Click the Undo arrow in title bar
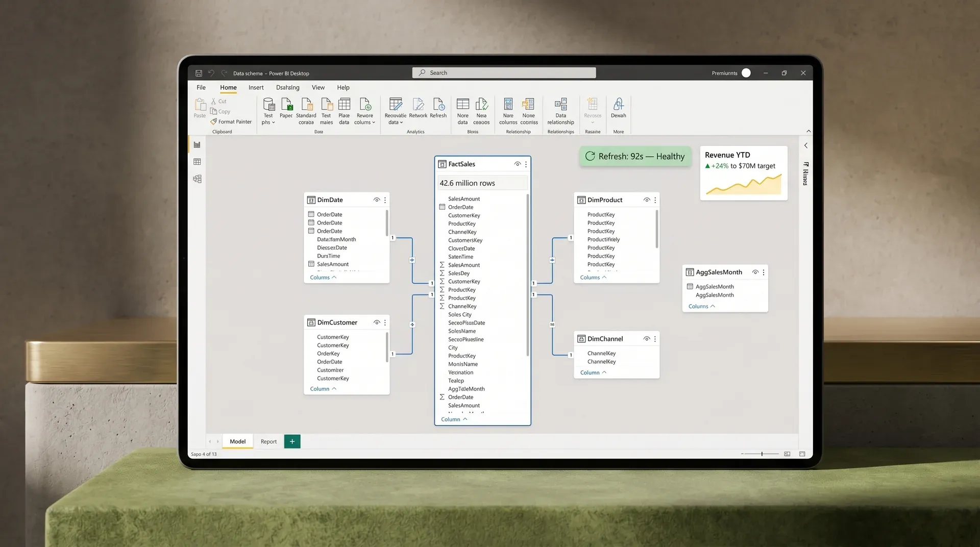 point(211,73)
